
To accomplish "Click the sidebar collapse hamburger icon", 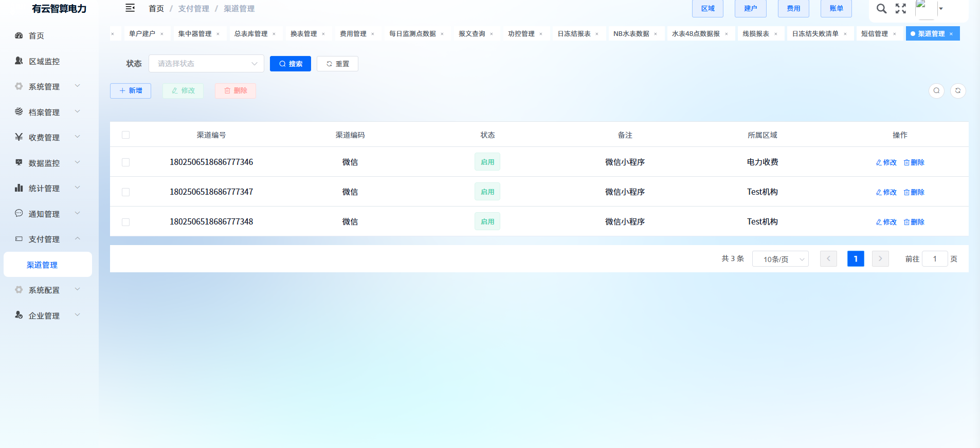I will (130, 8).
